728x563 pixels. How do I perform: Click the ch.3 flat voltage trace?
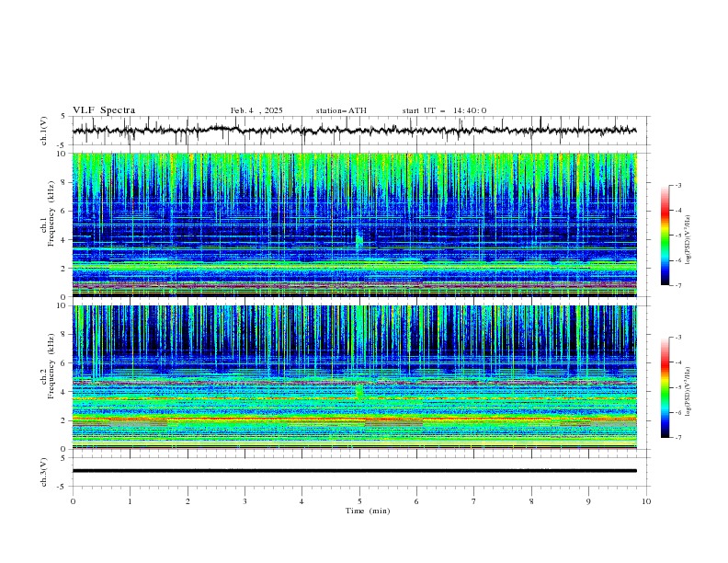354,471
